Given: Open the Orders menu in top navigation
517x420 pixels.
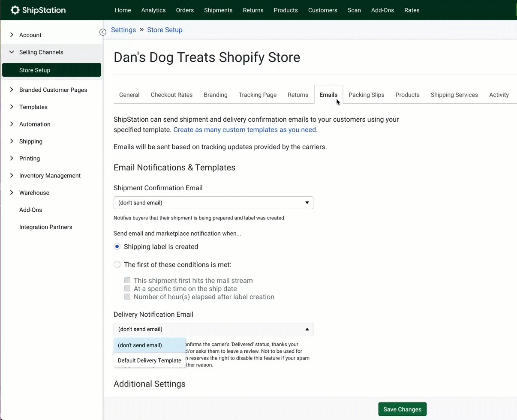Looking at the screenshot, I should click(x=185, y=10).
